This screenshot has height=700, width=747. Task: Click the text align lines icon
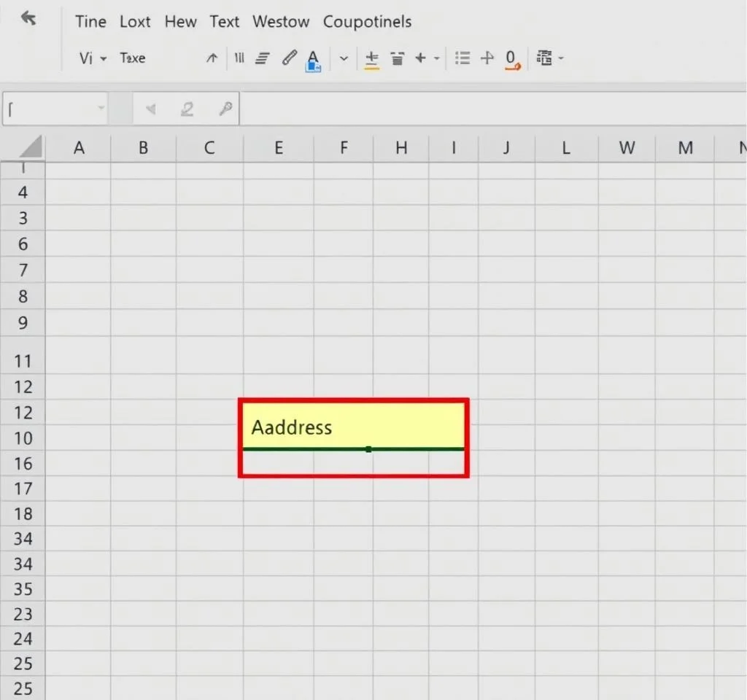tap(263, 58)
